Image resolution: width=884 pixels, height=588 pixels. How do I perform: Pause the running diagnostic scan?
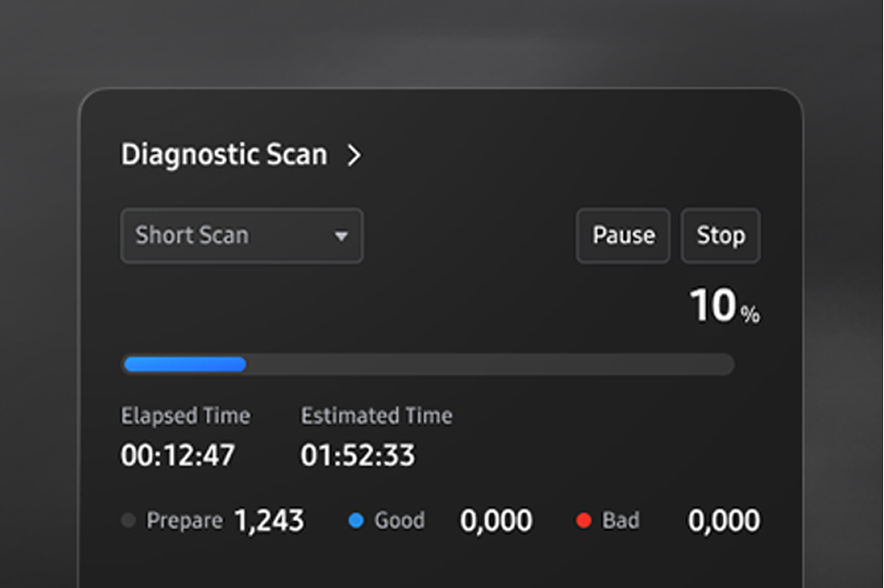point(623,235)
